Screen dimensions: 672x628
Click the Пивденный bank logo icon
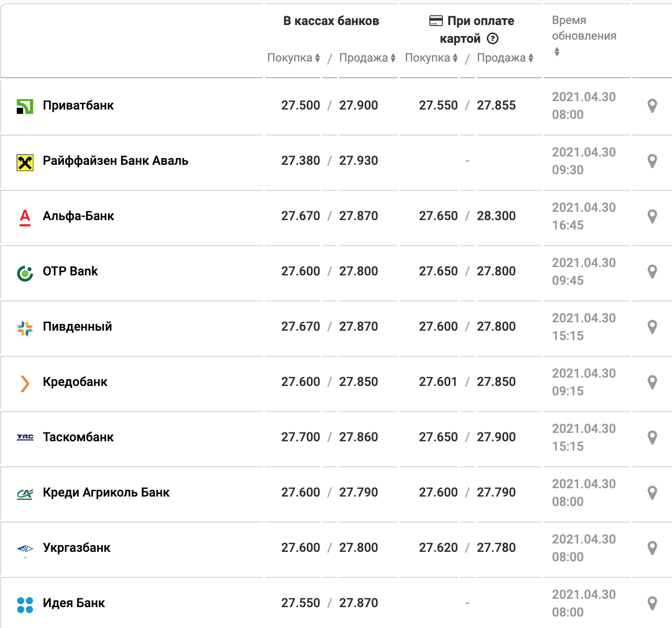tap(25, 328)
